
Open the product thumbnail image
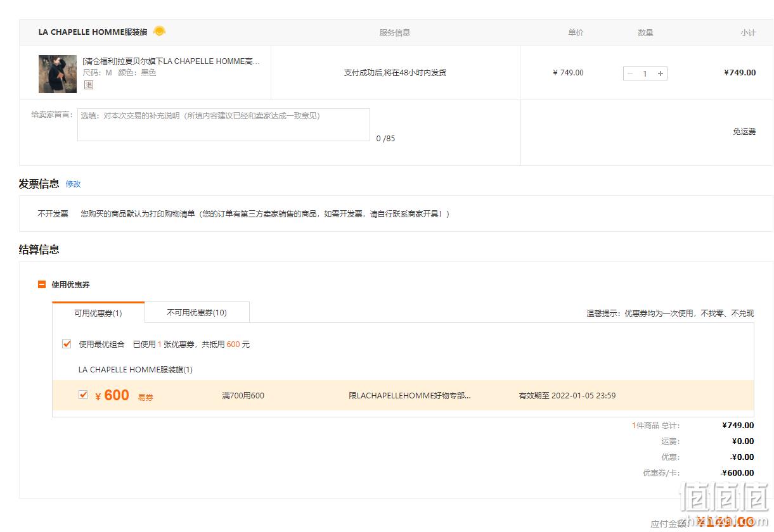58,74
